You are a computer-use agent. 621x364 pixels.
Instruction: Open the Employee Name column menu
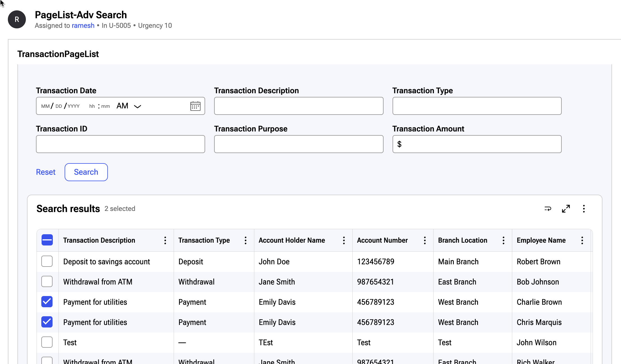pos(582,240)
